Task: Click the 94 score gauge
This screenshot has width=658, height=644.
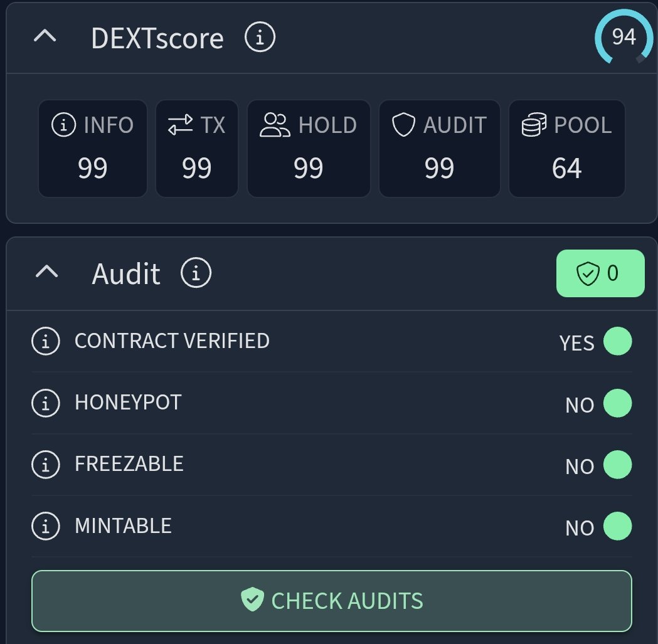Action: 623,37
